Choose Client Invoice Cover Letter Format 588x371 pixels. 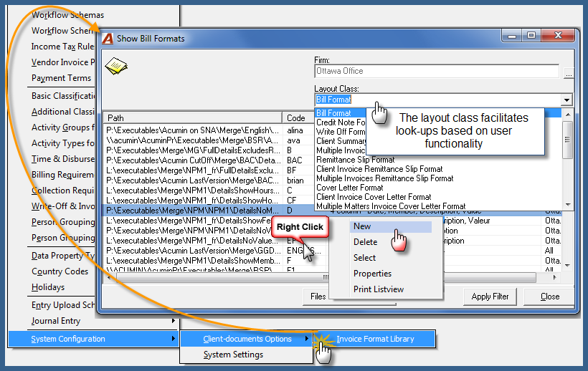pos(374,197)
